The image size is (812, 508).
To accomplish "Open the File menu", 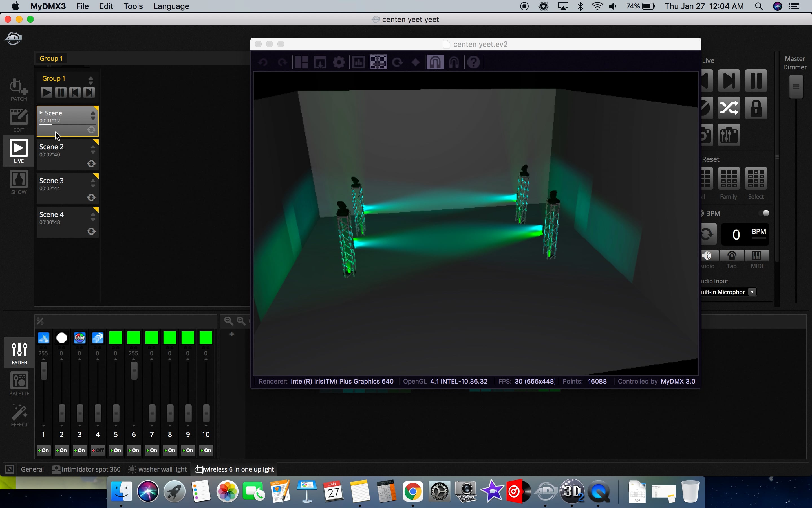I will point(83,6).
